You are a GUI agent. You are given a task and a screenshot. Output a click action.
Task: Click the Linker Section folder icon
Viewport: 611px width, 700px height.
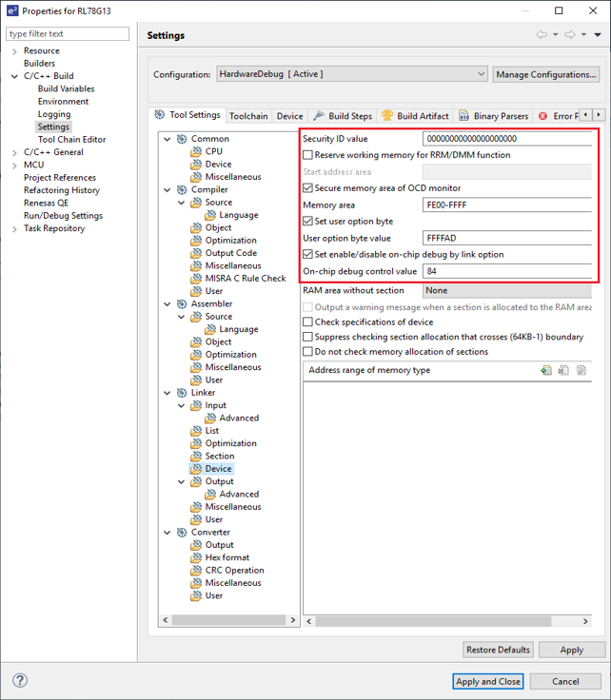pyautogui.click(x=196, y=457)
